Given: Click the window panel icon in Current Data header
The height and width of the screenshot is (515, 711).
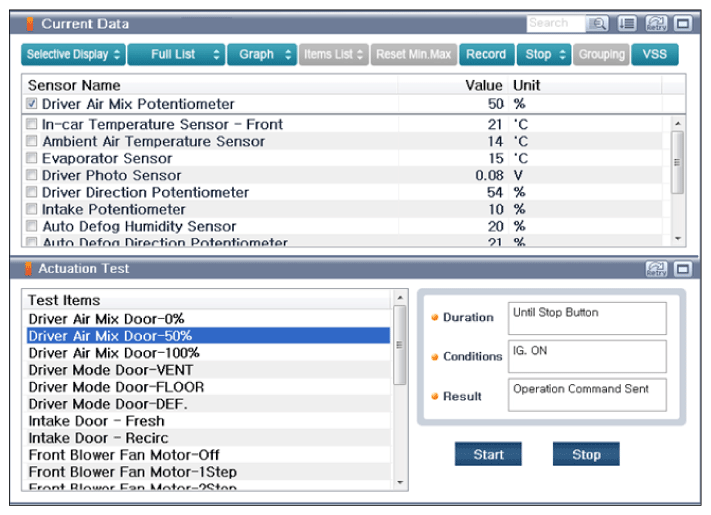Looking at the screenshot, I should pos(682,23).
